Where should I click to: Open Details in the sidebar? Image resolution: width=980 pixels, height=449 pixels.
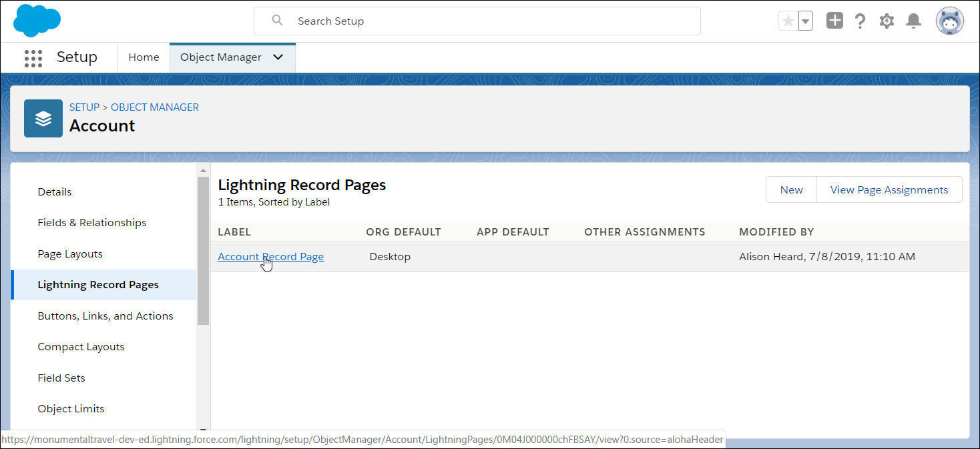[x=55, y=192]
